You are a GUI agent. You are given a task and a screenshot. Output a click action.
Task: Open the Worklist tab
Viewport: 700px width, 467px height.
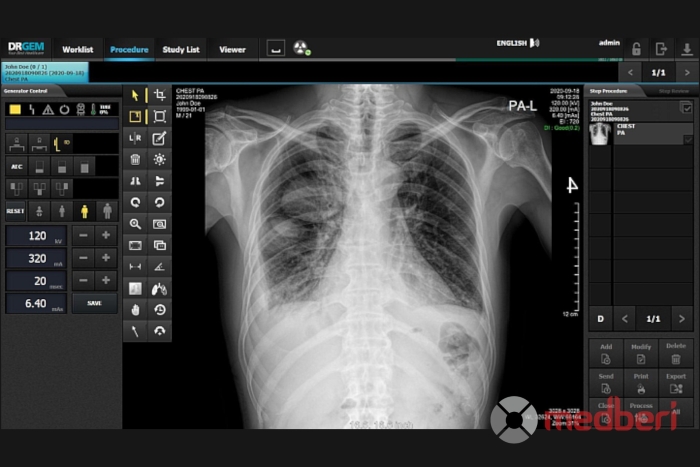tap(77, 49)
